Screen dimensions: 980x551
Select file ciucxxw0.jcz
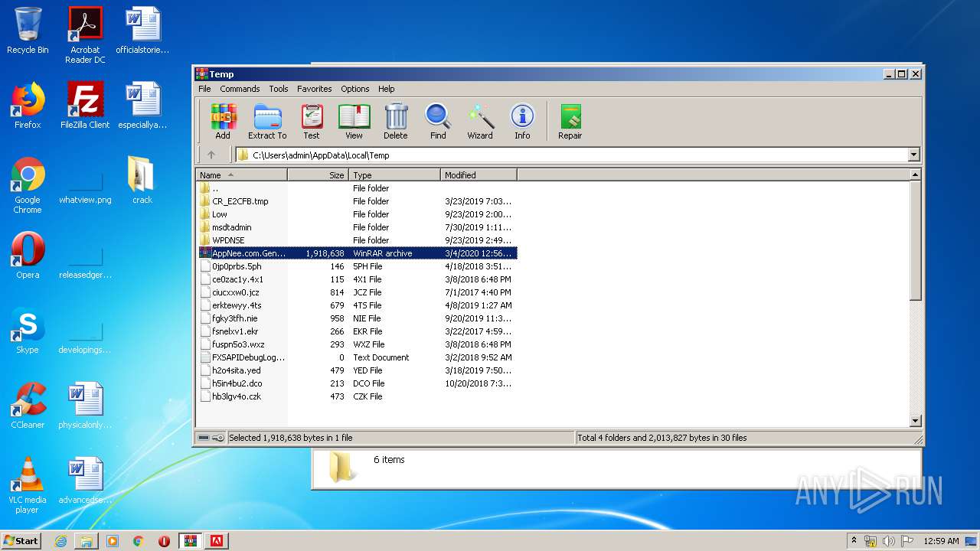357,292
